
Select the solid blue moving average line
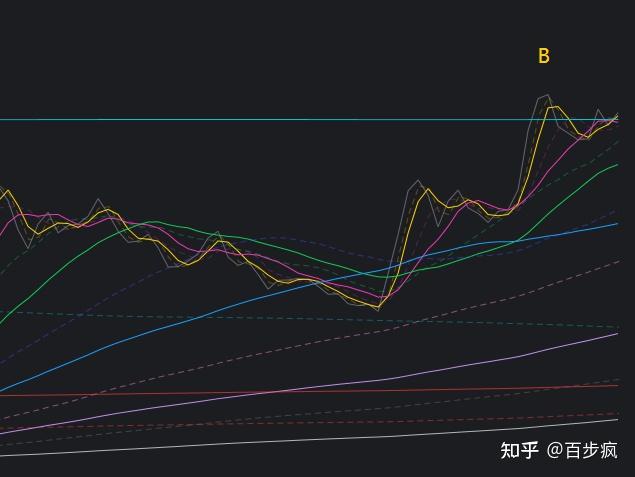pos(200,317)
